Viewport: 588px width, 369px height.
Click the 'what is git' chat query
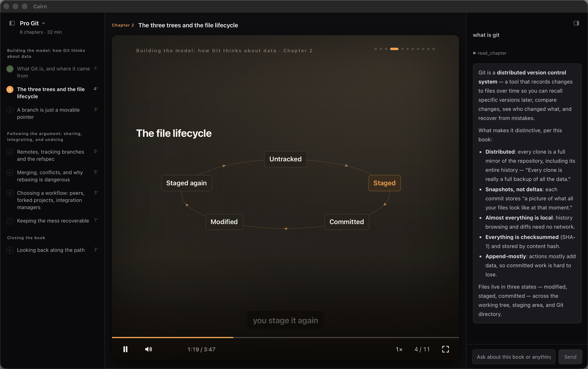point(486,35)
